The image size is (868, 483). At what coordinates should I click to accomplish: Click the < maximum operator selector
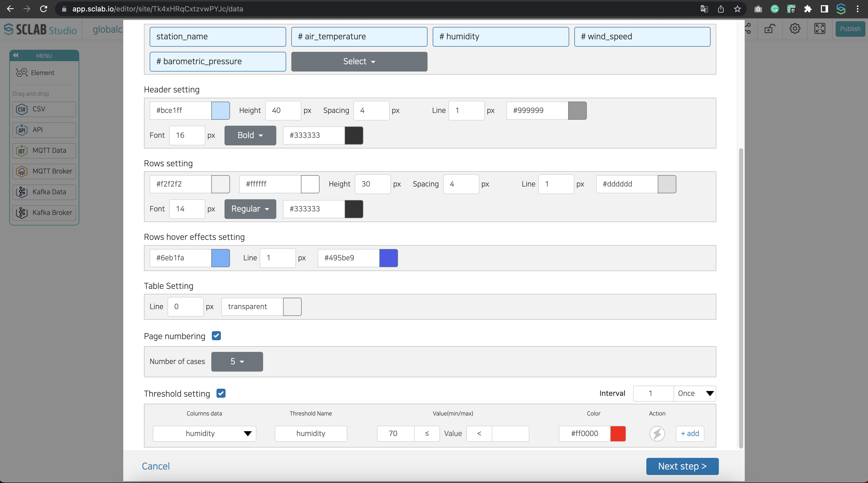coord(479,434)
